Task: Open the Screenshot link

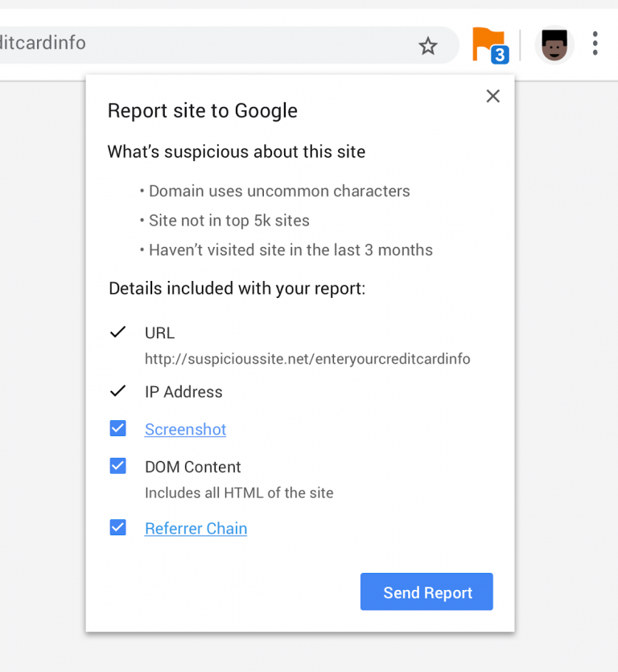Action: (x=185, y=430)
